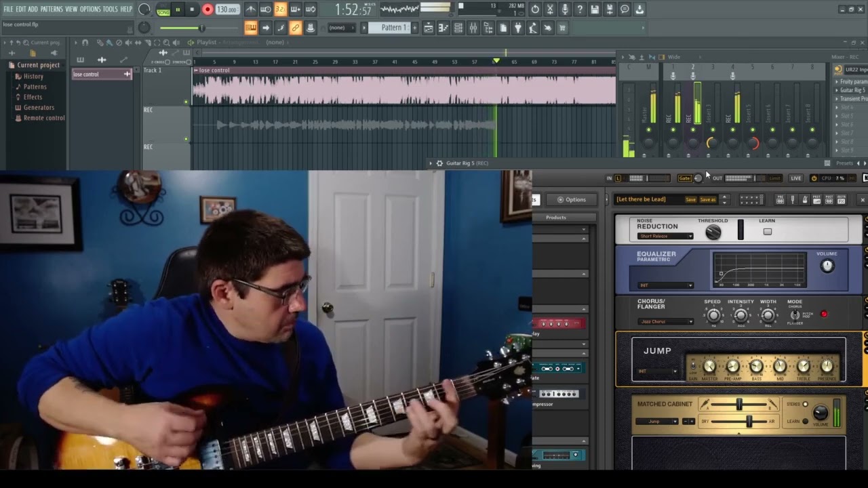Open the help question mark icon
The image size is (868, 488).
pyautogui.click(x=580, y=9)
